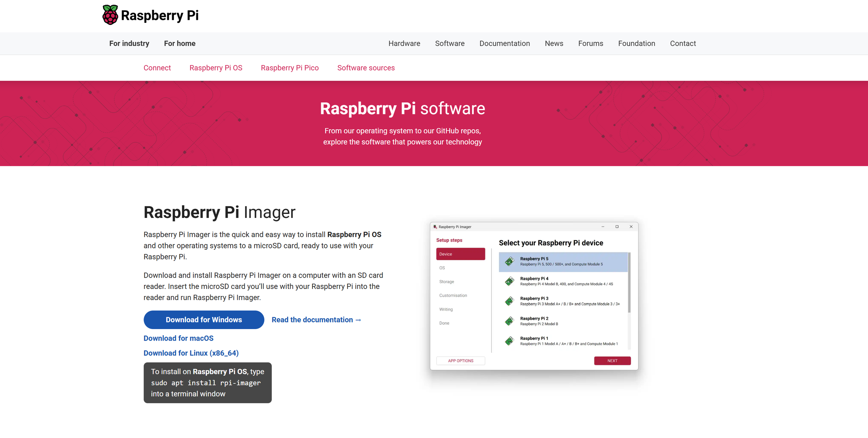Screen dimensions: 868x438
Task: Click the Raspberry Pi 3 board icon in the Imager preview
Action: coord(510,301)
